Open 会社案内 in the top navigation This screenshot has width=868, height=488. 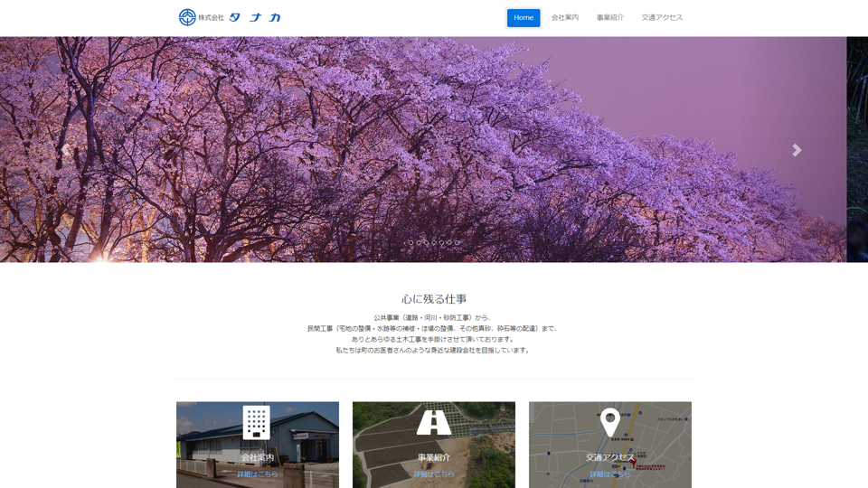[x=565, y=17]
